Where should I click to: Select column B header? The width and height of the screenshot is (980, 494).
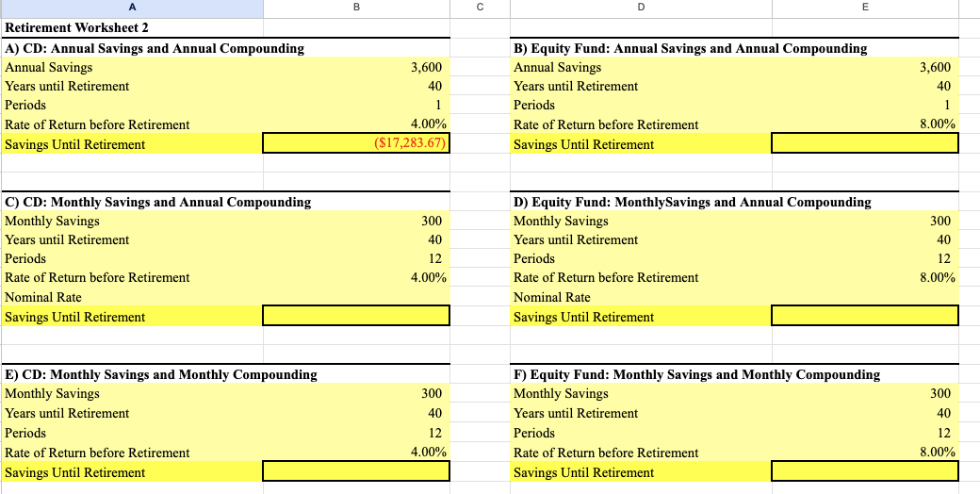tap(356, 8)
